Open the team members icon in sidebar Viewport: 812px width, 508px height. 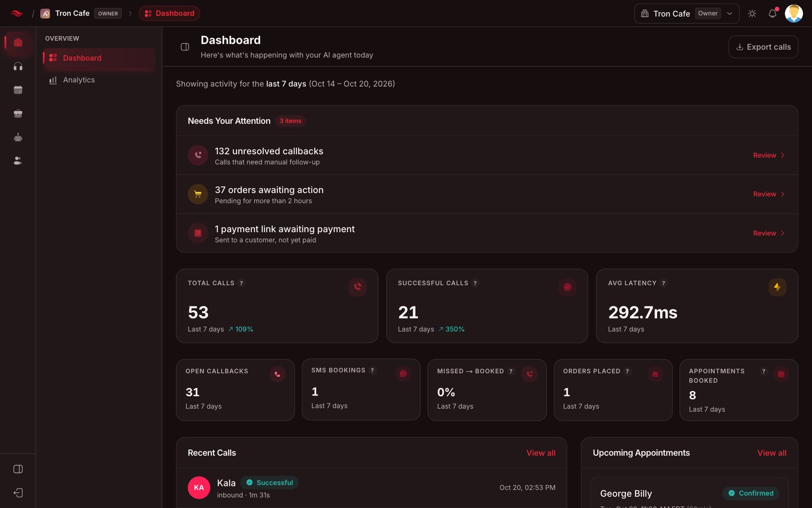18,161
